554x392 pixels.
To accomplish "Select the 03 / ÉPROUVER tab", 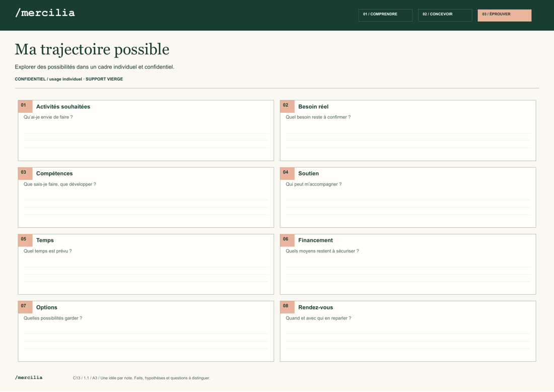I will click(504, 15).
